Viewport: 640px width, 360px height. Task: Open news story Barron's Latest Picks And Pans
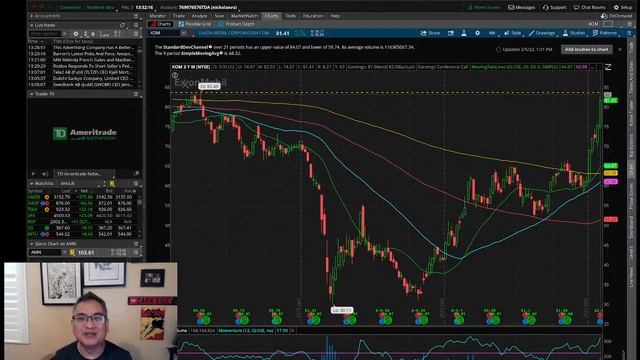click(x=93, y=53)
